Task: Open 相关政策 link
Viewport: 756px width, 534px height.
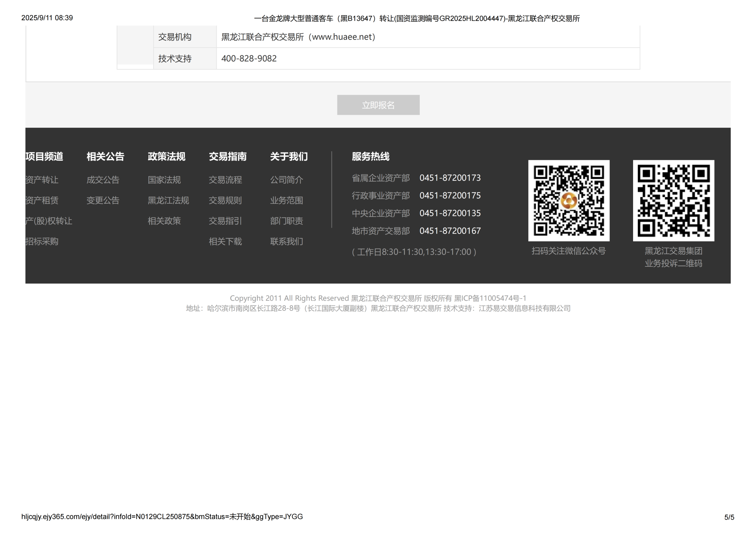Action: click(164, 221)
